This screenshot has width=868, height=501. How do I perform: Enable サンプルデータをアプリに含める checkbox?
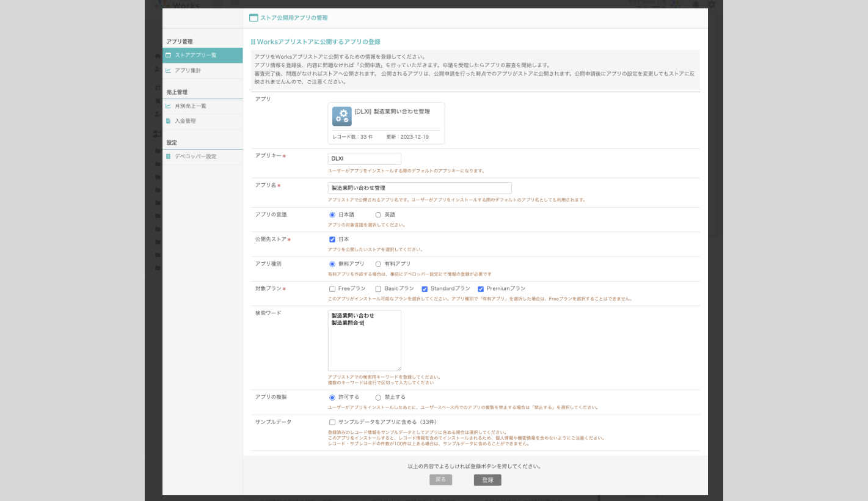click(x=332, y=422)
